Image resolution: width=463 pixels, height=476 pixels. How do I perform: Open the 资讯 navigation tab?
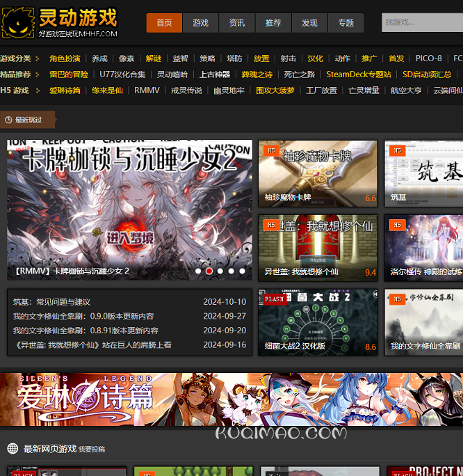(x=237, y=23)
